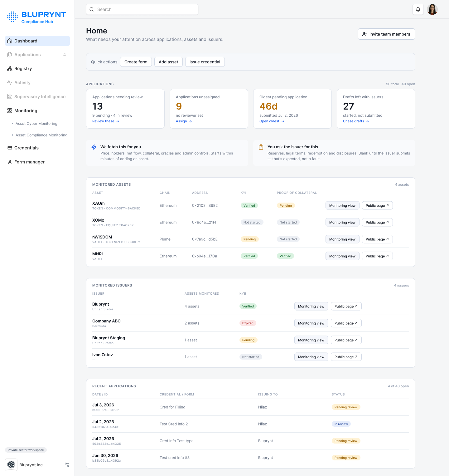
Task: Open Monitoring view for Company ABC
Action: [311, 323]
